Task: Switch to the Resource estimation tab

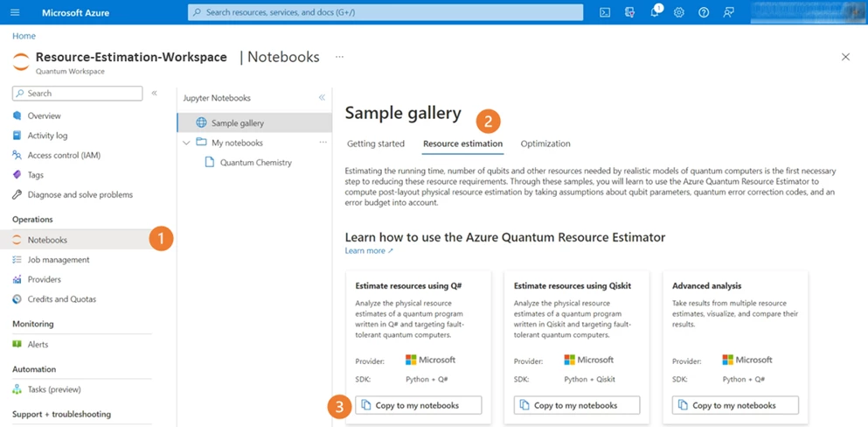Action: click(462, 144)
